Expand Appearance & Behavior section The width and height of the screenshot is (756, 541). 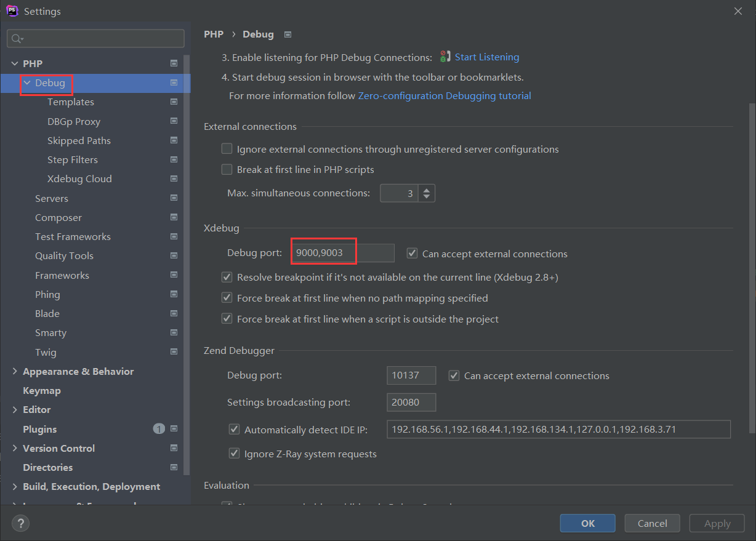pos(15,371)
